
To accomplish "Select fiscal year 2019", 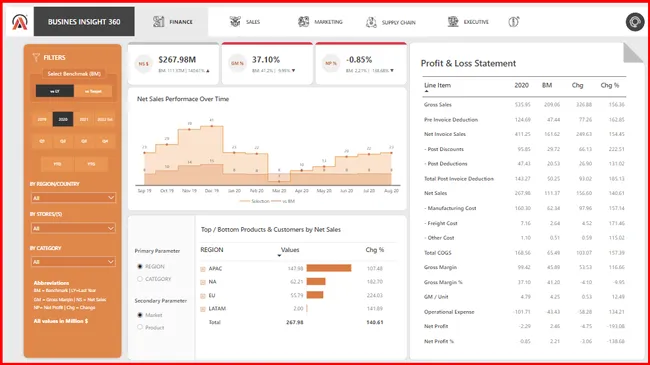I will [42, 119].
